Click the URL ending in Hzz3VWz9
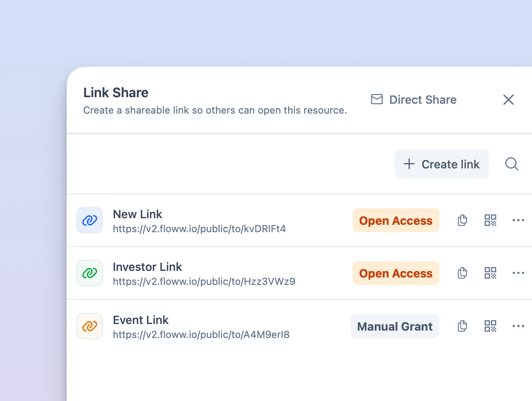The height and width of the screenshot is (401, 532). (x=204, y=282)
